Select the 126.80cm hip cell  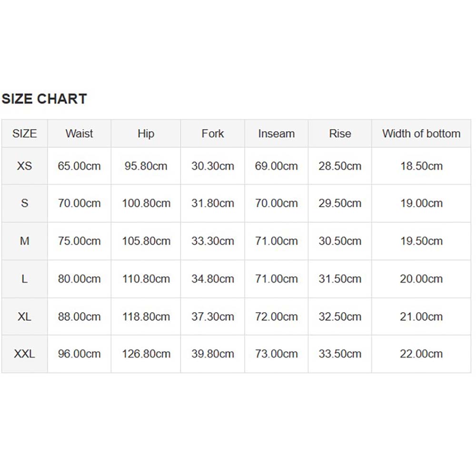point(146,354)
